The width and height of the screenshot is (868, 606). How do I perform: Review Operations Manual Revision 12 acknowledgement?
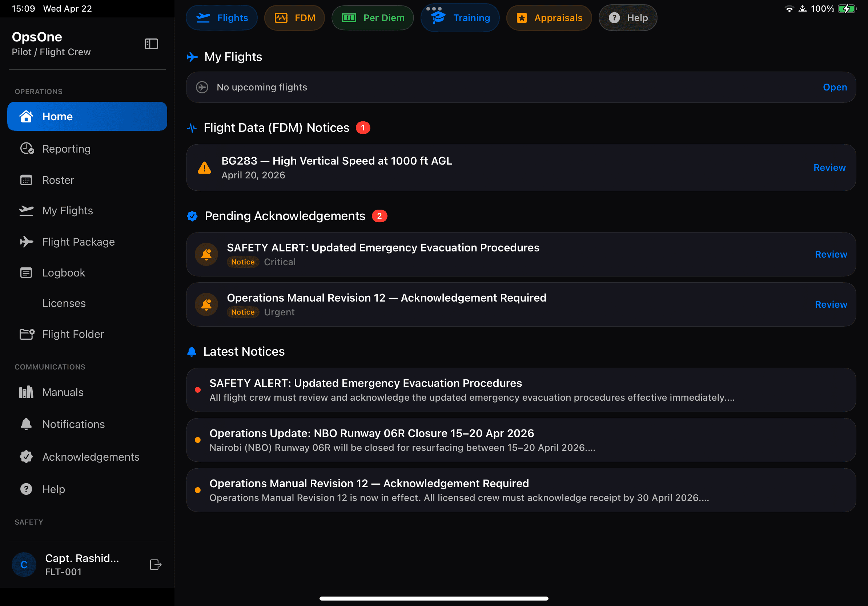pos(831,304)
